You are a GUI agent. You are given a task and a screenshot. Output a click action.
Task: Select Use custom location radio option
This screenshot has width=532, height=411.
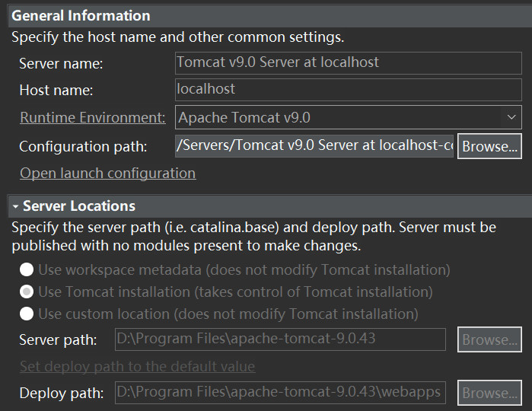point(27,314)
